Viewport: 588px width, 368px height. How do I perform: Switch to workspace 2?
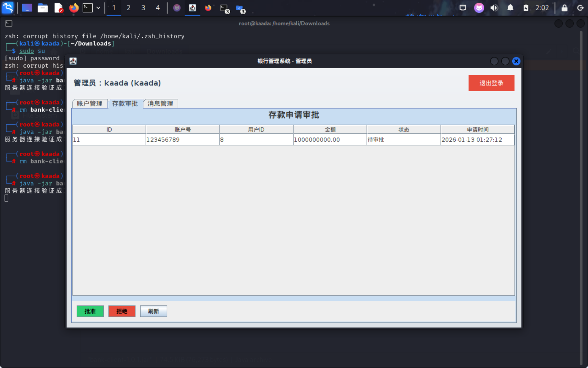click(x=128, y=8)
